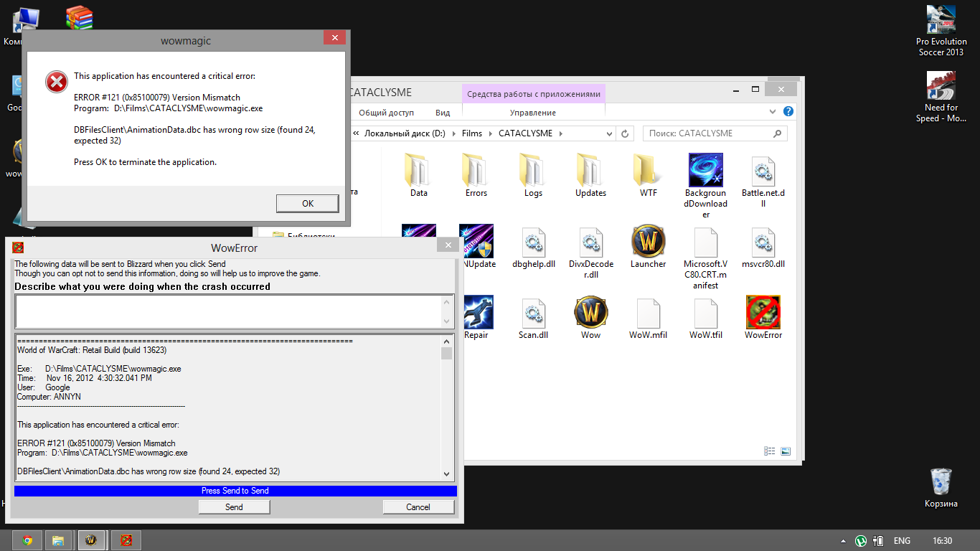Viewport: 980px width, 551px height.
Task: Expand the arrow after CATACLYSME in breadcrumb
Action: [561, 133]
